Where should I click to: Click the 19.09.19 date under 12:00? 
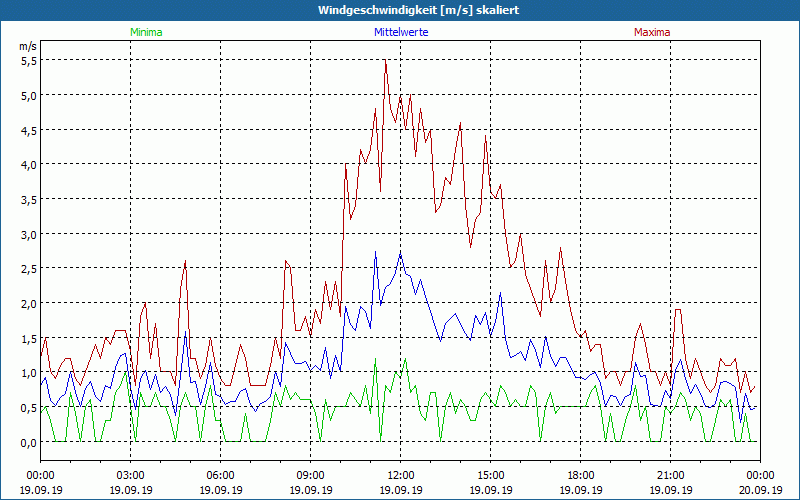pos(401,490)
